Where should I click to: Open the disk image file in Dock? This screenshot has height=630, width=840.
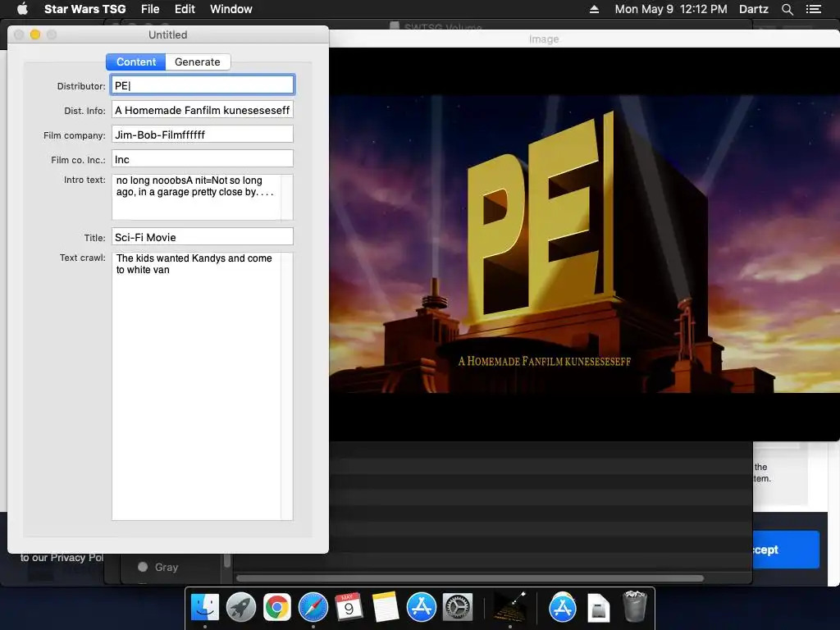pos(598,608)
